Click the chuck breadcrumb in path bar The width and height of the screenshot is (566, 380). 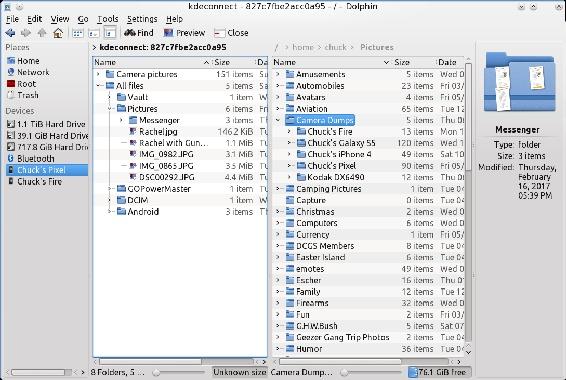pyautogui.click(x=335, y=47)
